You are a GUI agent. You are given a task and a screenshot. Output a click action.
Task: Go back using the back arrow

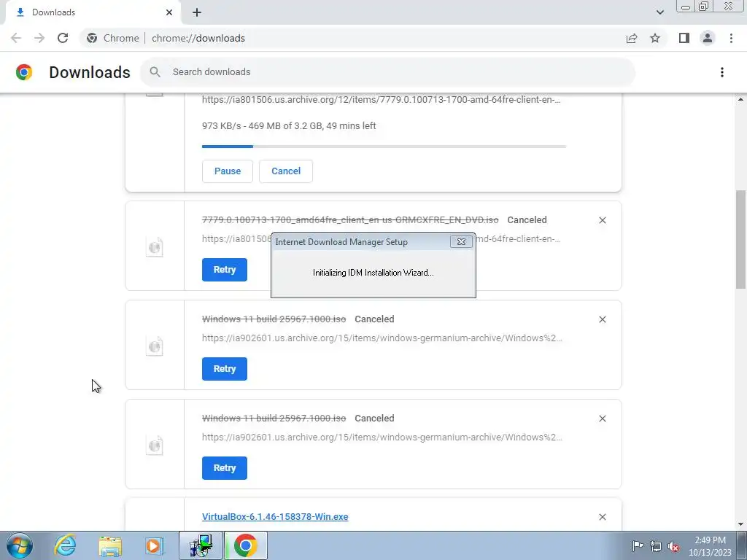tap(16, 38)
